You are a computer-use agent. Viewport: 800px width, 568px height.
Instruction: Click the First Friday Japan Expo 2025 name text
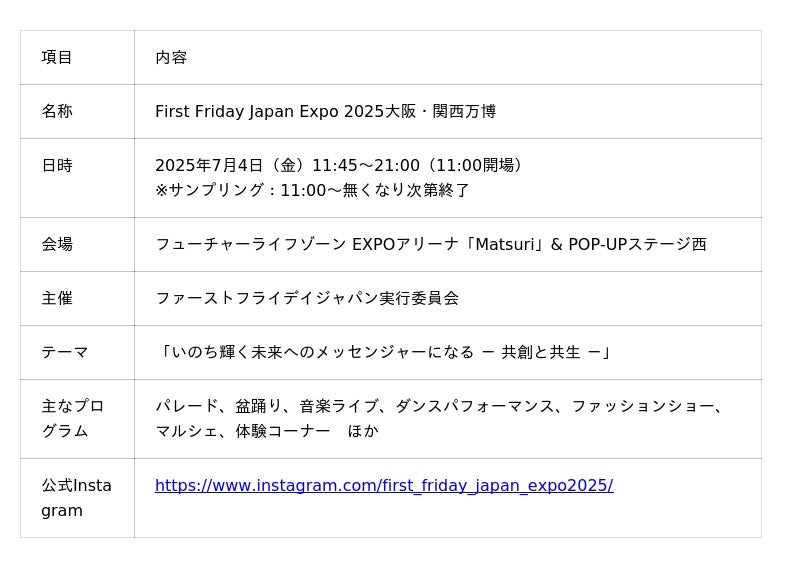pyautogui.click(x=270, y=112)
